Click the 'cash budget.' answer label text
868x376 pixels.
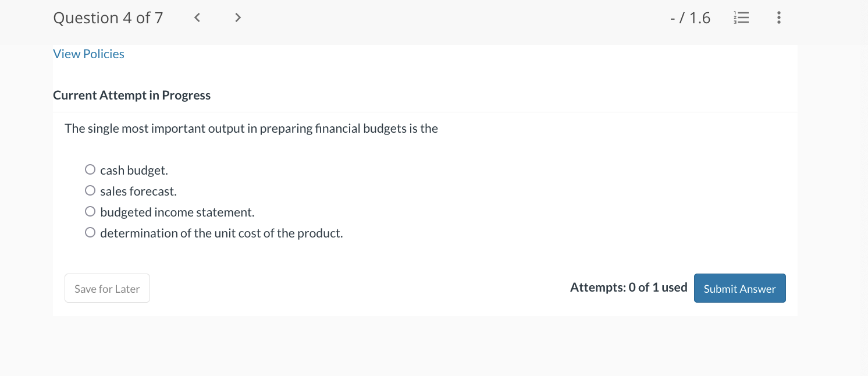(134, 171)
